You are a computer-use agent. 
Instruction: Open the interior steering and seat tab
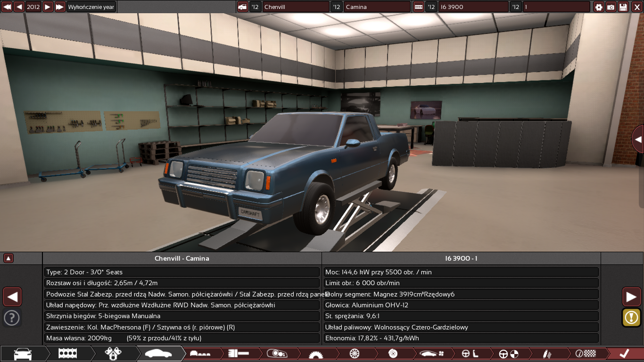(x=470, y=354)
